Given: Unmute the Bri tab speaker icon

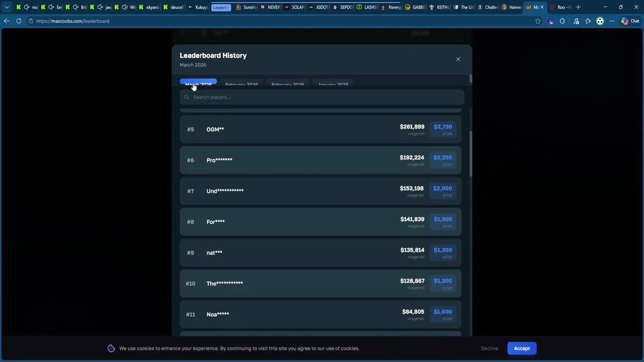Looking at the screenshot, I should 75,7.
